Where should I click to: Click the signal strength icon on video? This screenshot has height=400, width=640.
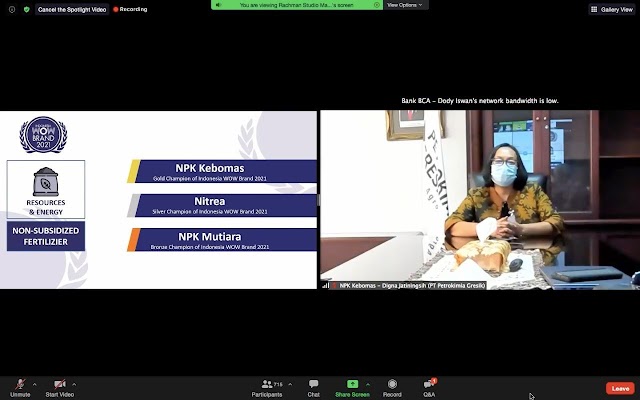pos(325,285)
